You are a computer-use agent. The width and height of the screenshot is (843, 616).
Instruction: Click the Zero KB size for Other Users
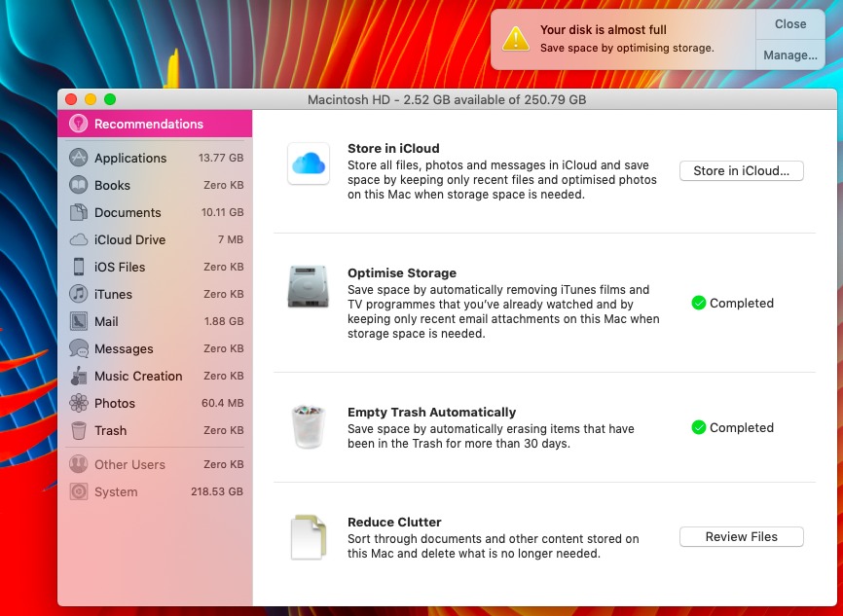[224, 464]
